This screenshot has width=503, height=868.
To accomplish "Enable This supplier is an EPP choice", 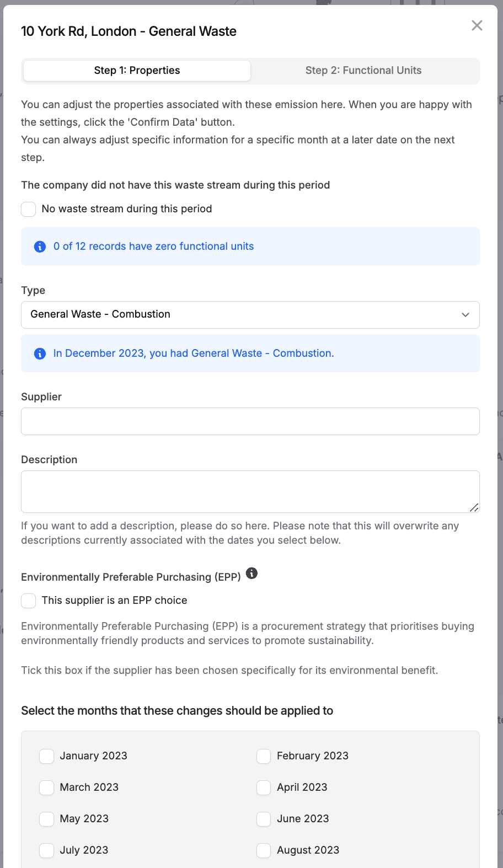I will 29,601.
